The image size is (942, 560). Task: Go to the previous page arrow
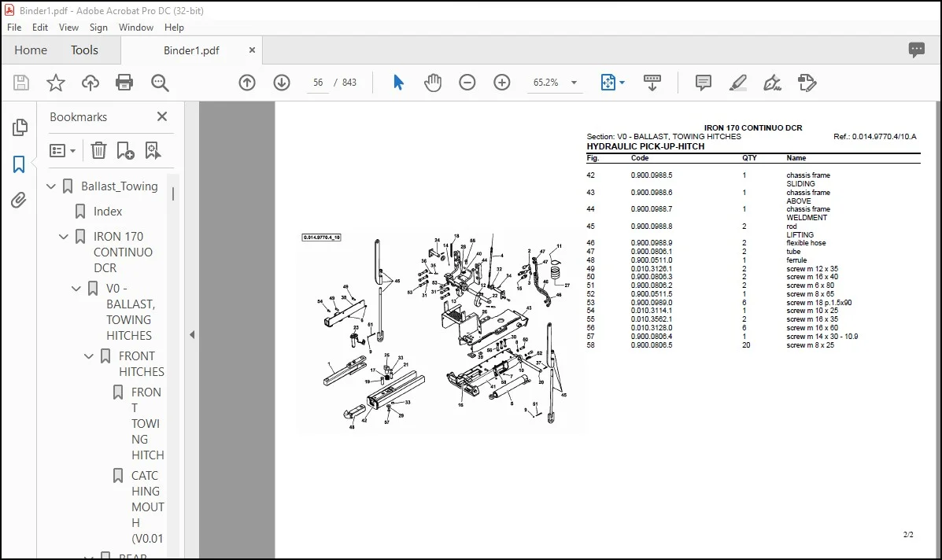[247, 83]
